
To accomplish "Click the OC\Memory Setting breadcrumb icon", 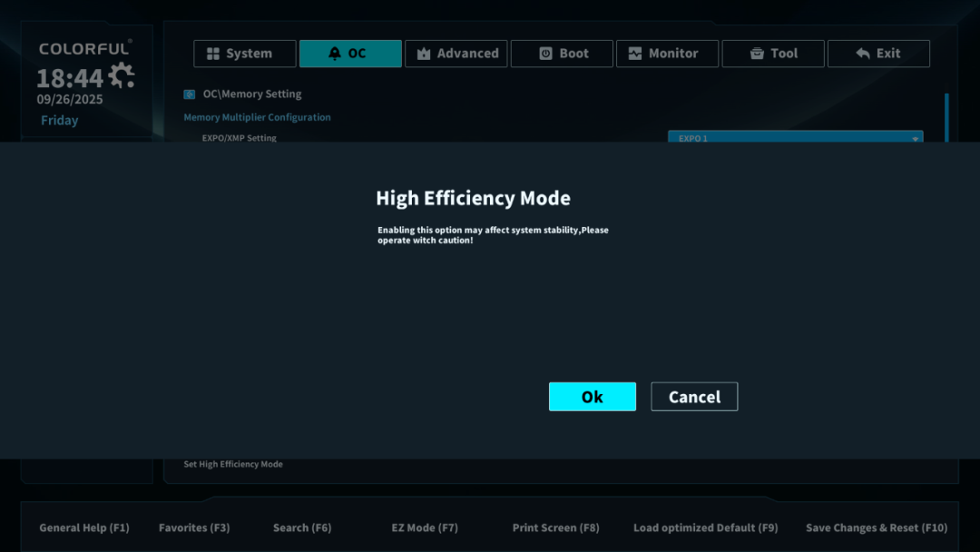I will [190, 94].
